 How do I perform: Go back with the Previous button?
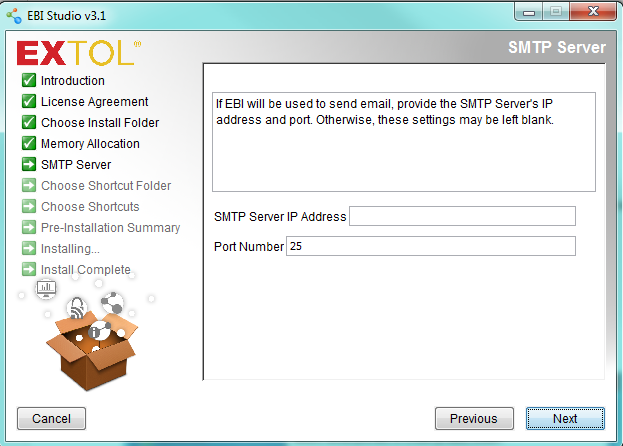474,419
